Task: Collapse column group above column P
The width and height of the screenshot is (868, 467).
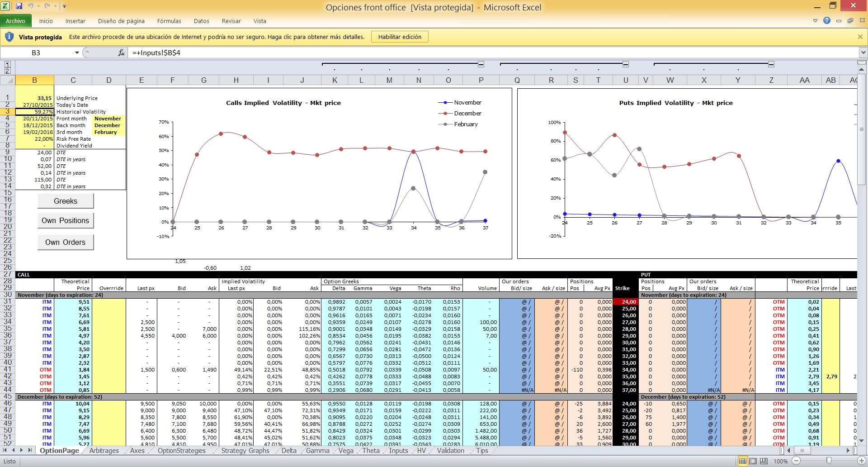Action: [x=481, y=65]
